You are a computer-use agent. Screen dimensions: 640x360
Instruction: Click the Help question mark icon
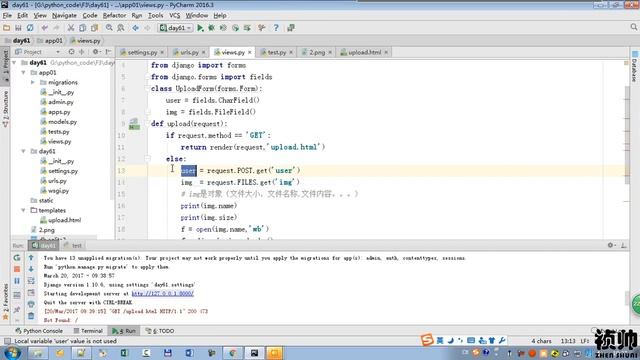click(x=276, y=28)
